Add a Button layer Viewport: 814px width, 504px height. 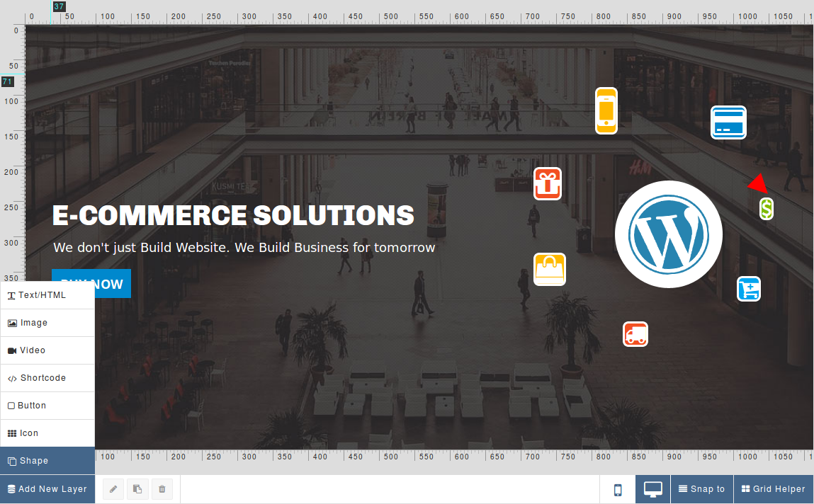click(47, 406)
